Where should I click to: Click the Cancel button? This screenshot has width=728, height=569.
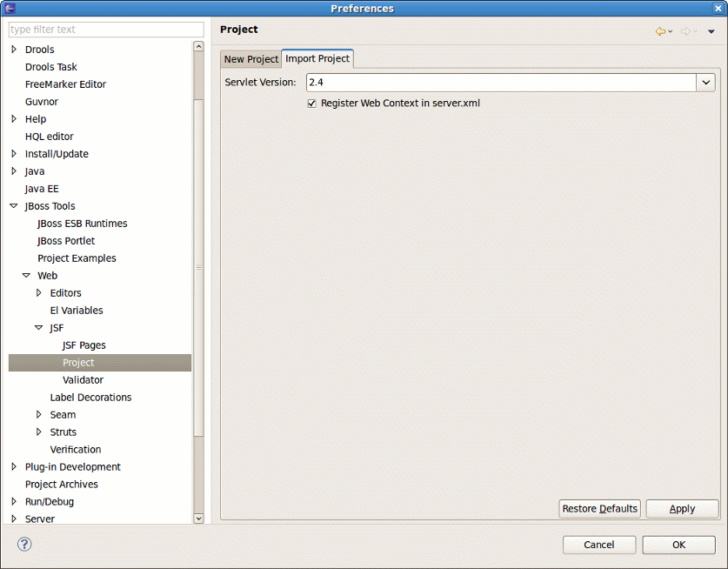[x=598, y=545]
